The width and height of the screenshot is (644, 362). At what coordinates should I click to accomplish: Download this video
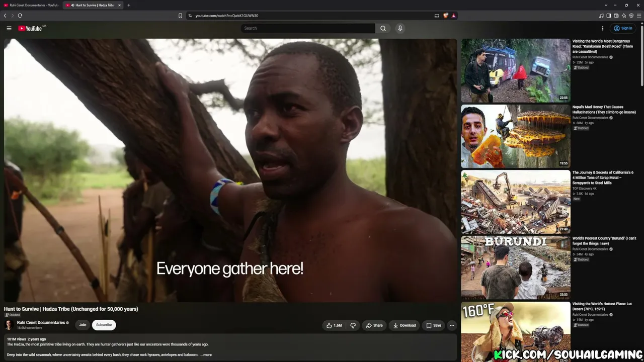tap(405, 325)
